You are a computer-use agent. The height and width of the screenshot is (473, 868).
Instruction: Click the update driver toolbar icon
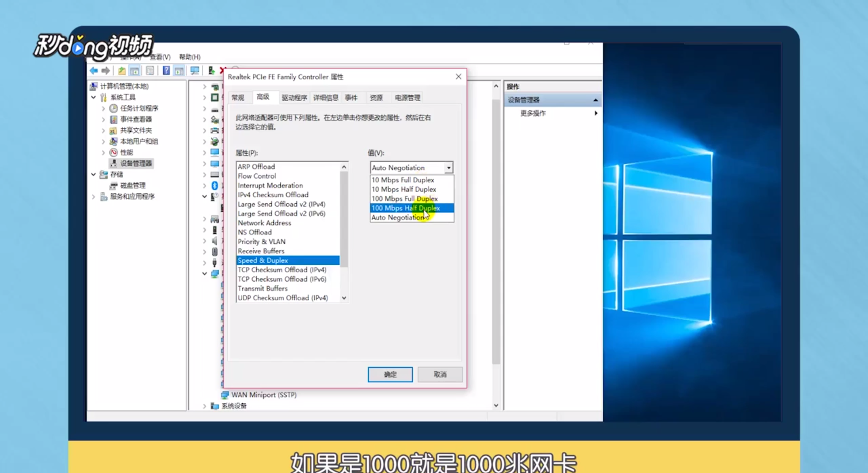pos(211,70)
